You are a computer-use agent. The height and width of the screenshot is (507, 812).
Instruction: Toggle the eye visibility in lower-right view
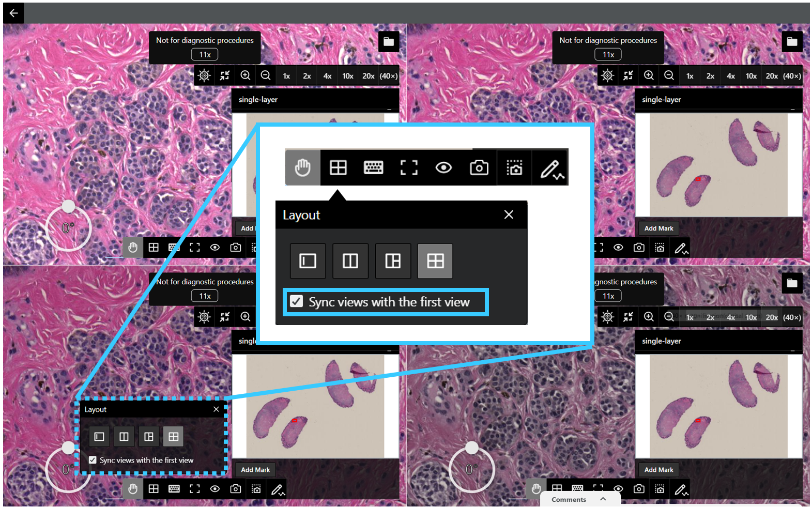click(x=618, y=489)
